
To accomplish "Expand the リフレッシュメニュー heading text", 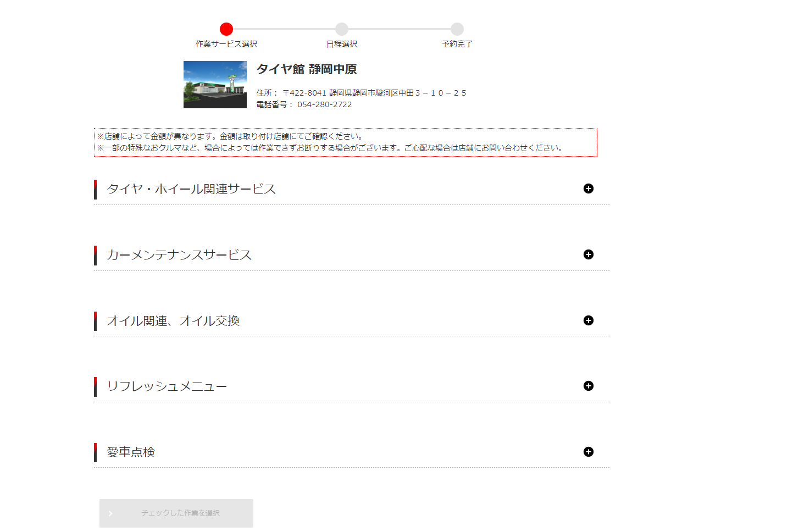I will [167, 386].
